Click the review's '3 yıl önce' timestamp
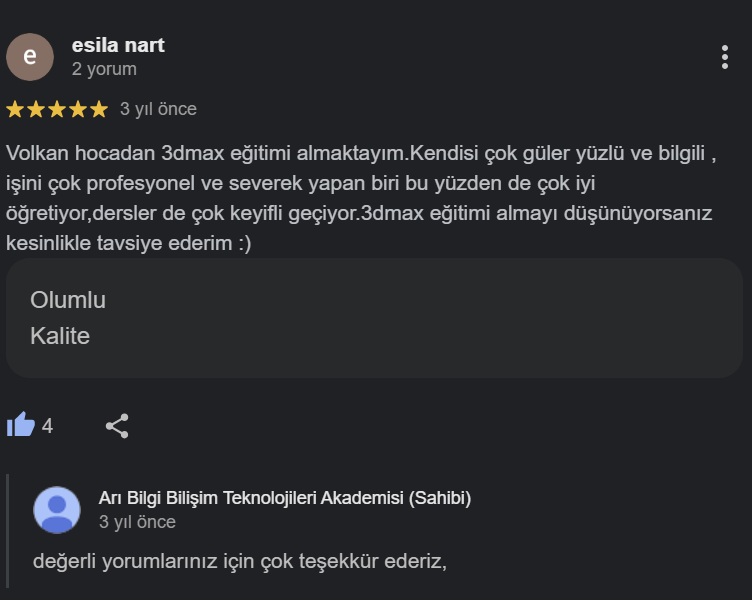This screenshot has height=600, width=752. click(x=158, y=109)
